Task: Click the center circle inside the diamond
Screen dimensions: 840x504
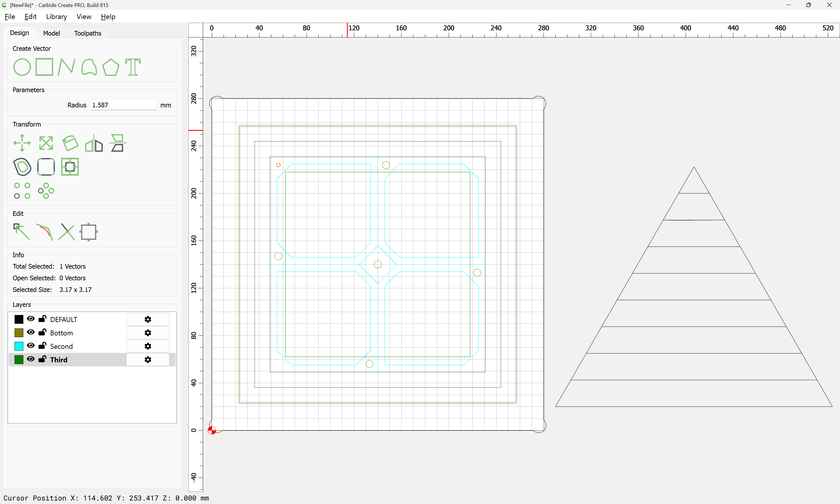Action: [377, 264]
